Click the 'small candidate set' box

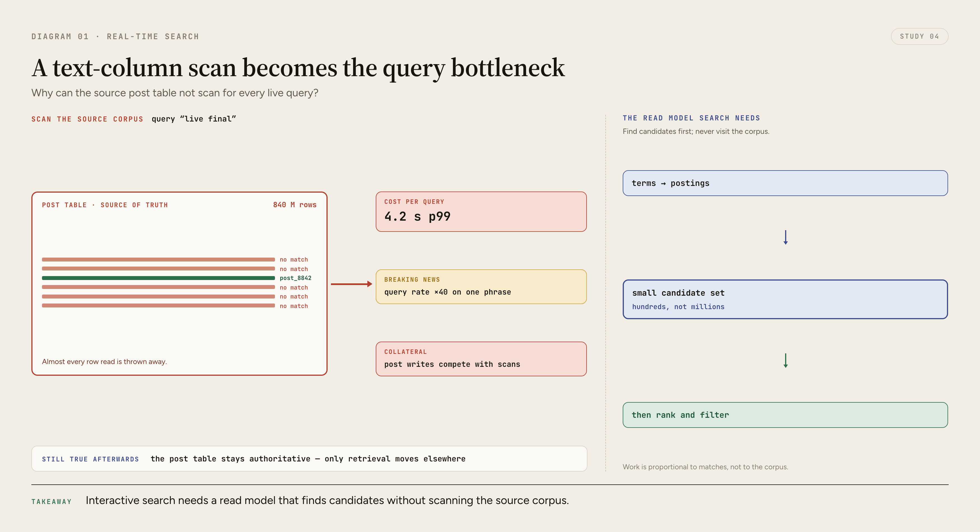[785, 299]
